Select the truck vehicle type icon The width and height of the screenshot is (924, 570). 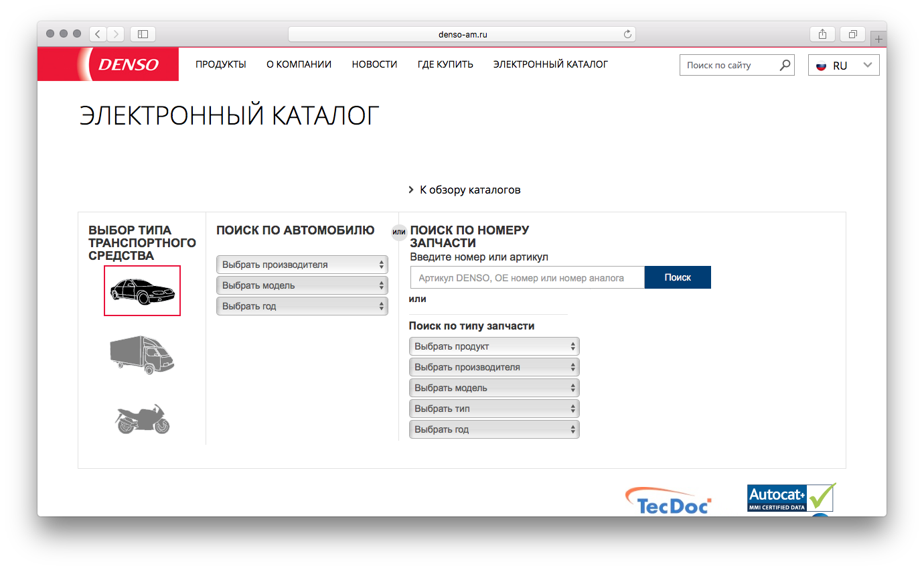tap(142, 354)
